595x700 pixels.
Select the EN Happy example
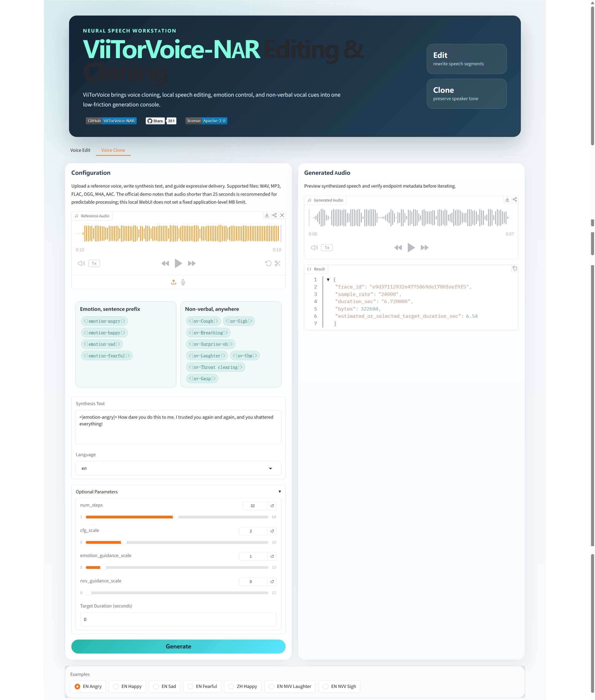[x=128, y=687]
